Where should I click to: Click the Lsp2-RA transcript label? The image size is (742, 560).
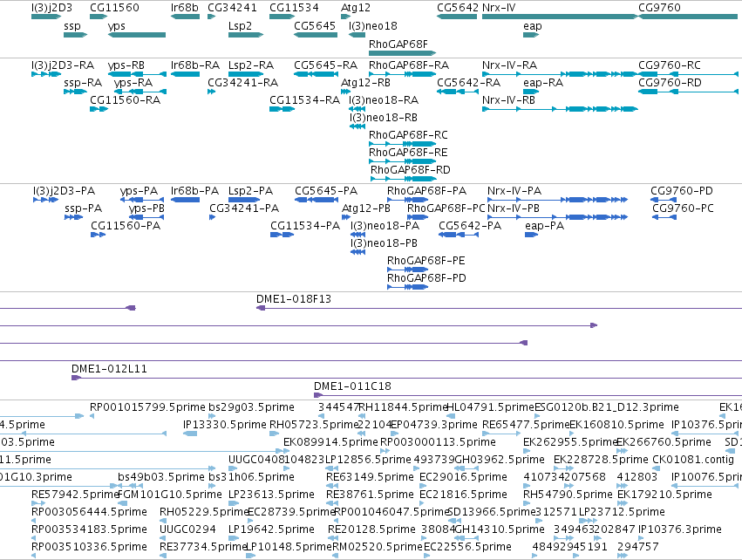click(x=251, y=65)
